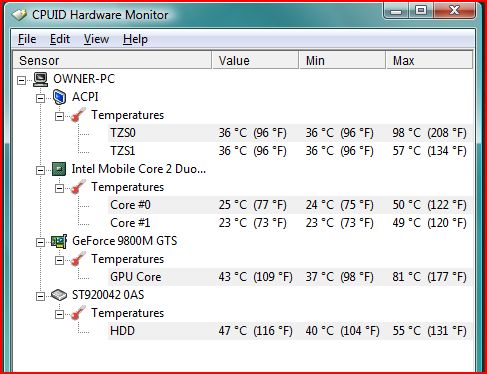
Task: Click the ST920042 hard drive icon
Action: pos(59,295)
